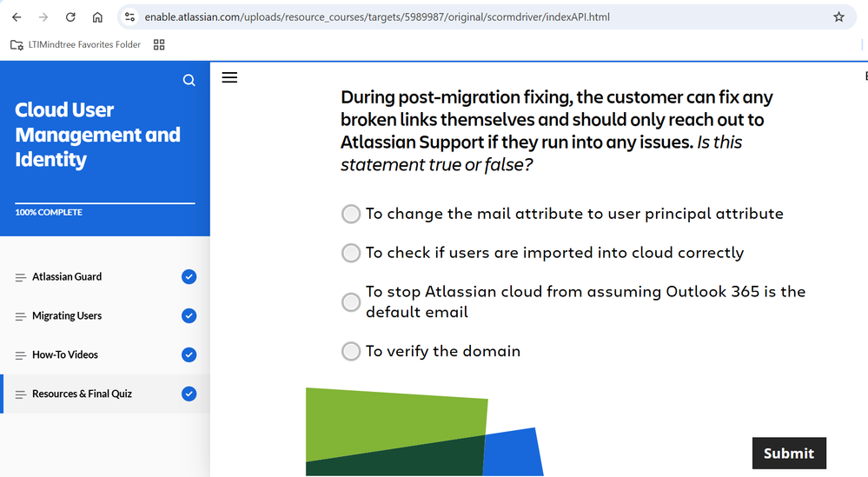The width and height of the screenshot is (868, 477).
Task: Search the course with magnifier icon
Action: pos(189,80)
